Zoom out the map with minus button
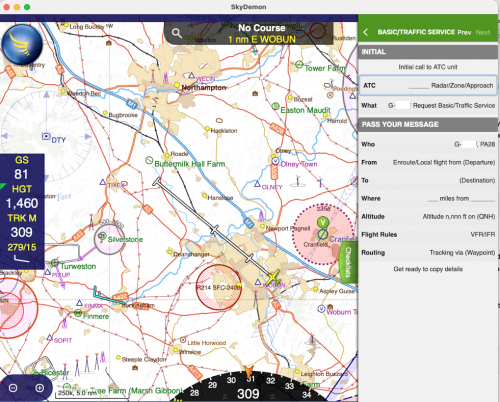Viewport: 500px width, 402px height. pos(13,388)
